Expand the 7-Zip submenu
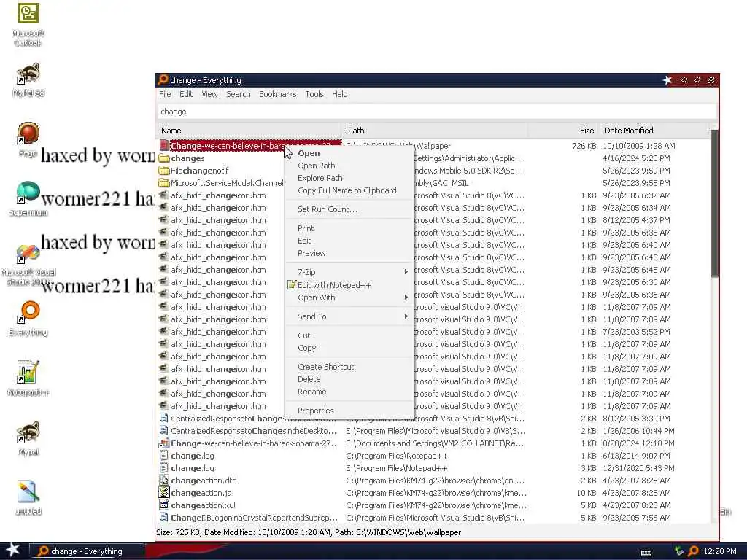747x560 pixels. [349, 272]
